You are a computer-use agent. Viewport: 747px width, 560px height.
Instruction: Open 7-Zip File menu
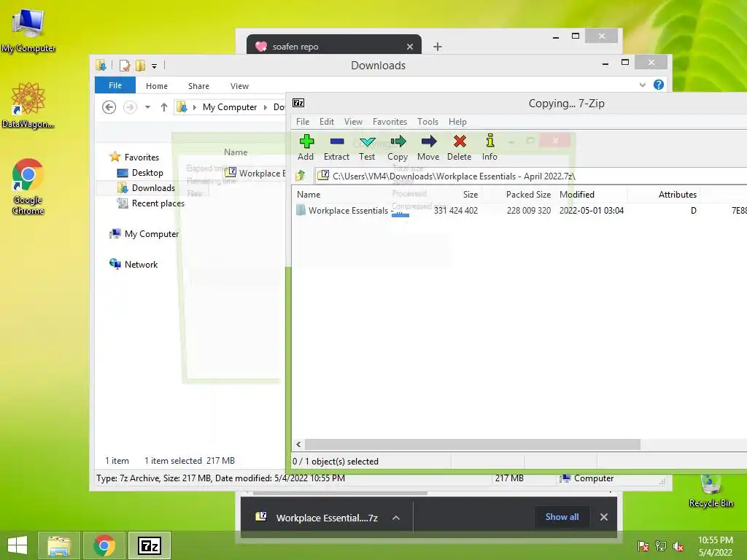[303, 122]
